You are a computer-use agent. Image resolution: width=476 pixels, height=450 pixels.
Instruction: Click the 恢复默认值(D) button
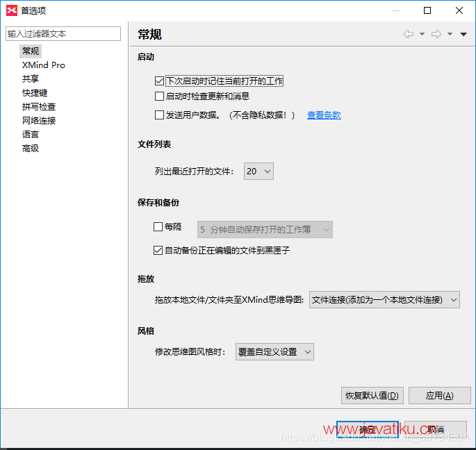tap(372, 395)
